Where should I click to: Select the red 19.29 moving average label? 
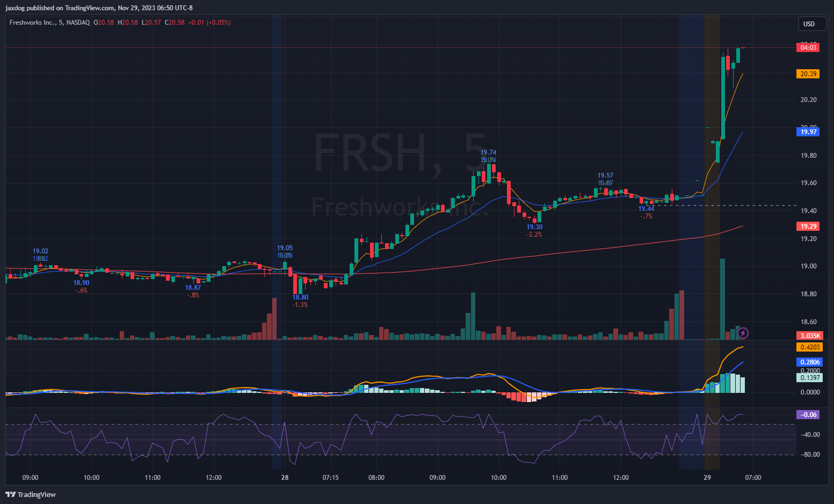[x=808, y=227]
